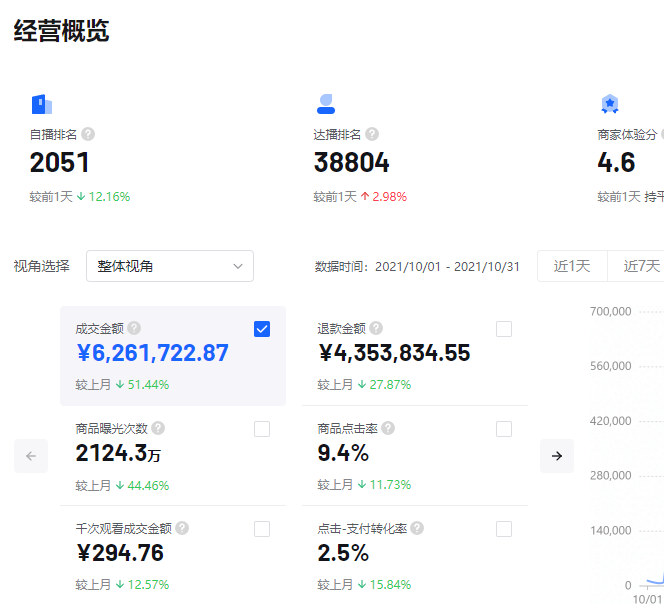Switch to the 近7天 time range tab
The height and width of the screenshot is (604, 664).
point(641,266)
